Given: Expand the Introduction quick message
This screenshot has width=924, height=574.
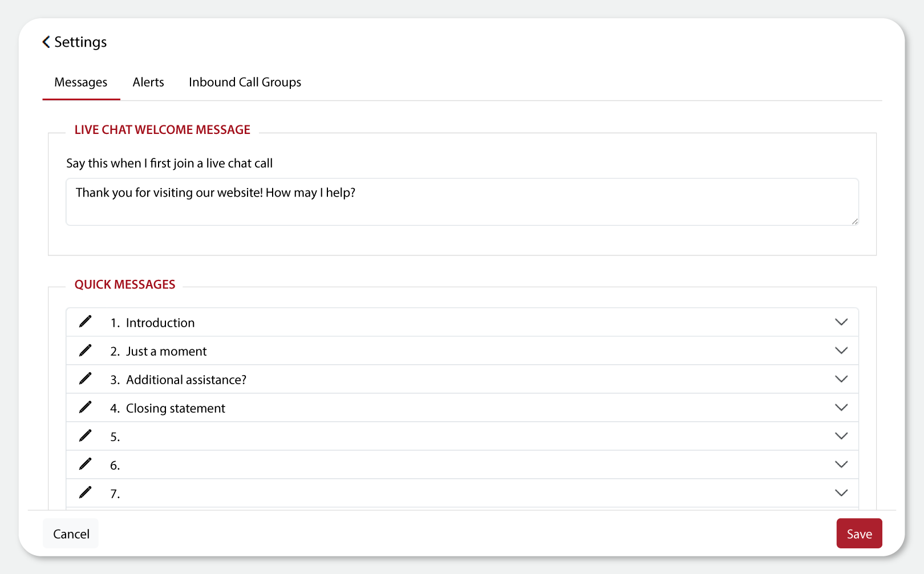Looking at the screenshot, I should [x=841, y=321].
